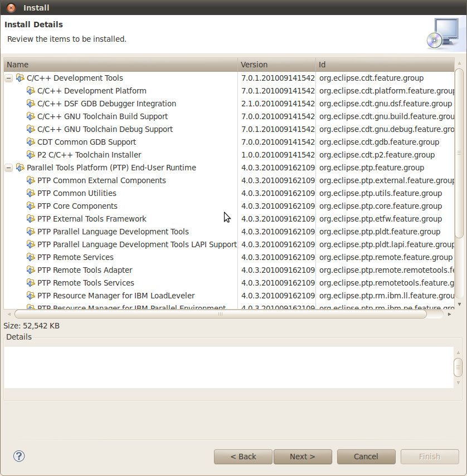467x476 pixels.
Task: Click the Parallel Tools Platform End-User Runtime icon
Action: [20, 168]
